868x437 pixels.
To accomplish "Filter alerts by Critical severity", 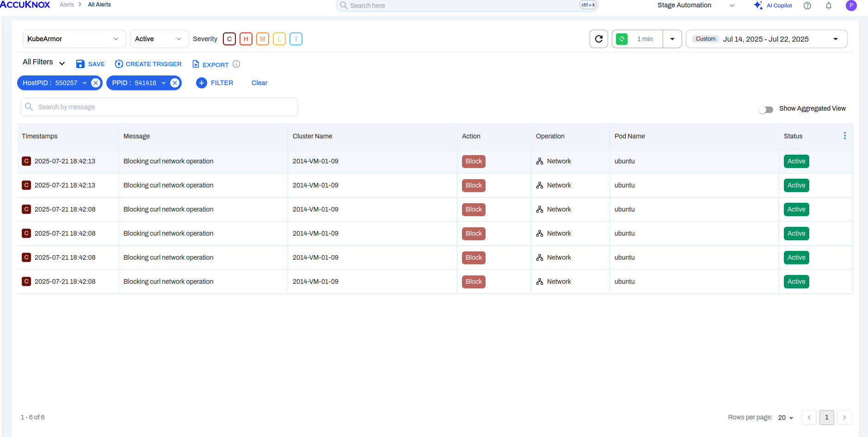I will tap(229, 39).
